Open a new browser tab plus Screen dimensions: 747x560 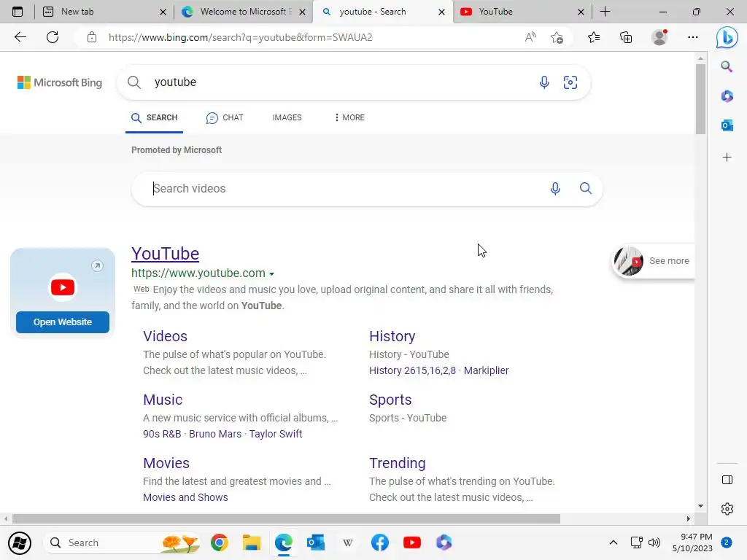pyautogui.click(x=605, y=12)
